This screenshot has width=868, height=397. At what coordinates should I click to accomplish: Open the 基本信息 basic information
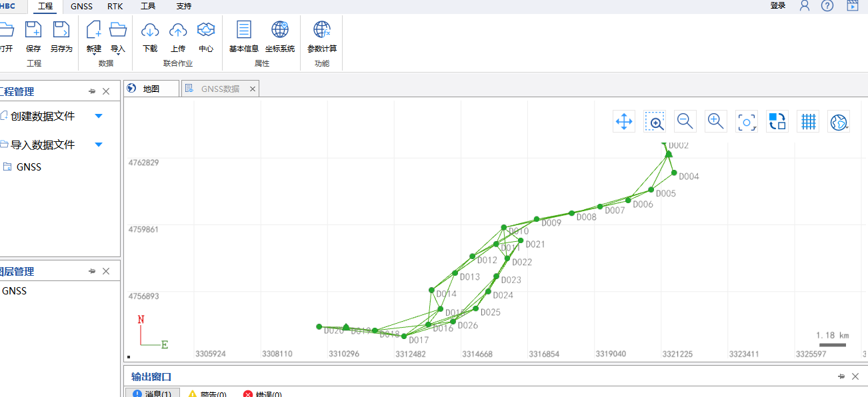(244, 31)
